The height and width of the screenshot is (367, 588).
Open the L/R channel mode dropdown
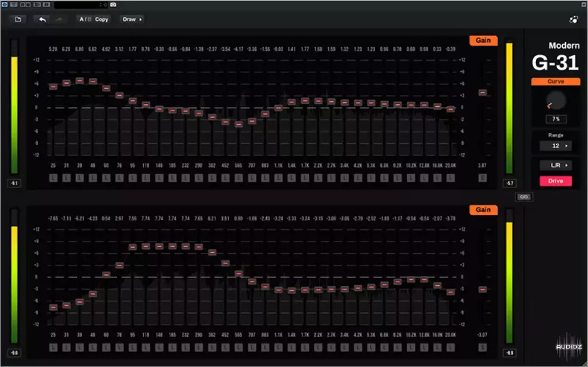[556, 165]
